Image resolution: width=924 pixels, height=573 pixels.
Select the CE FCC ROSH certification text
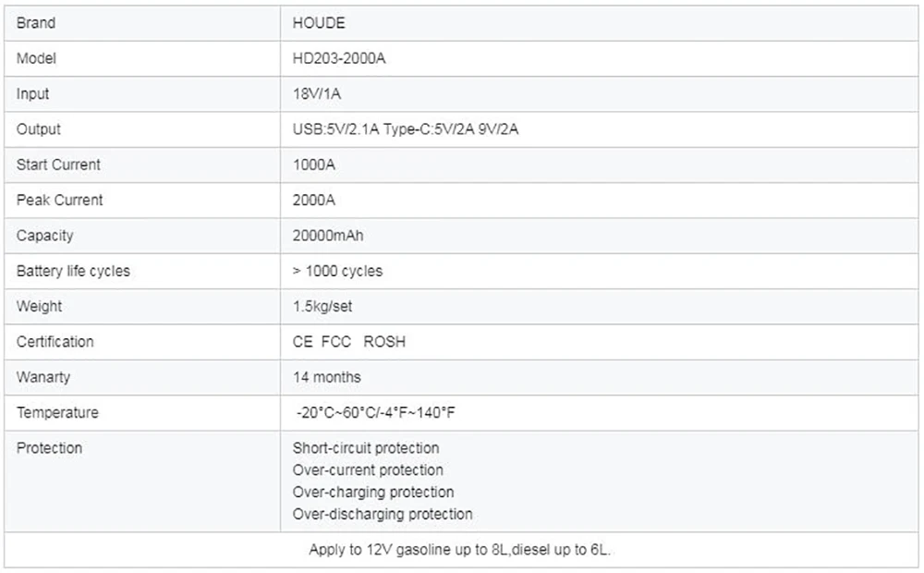[x=348, y=342]
